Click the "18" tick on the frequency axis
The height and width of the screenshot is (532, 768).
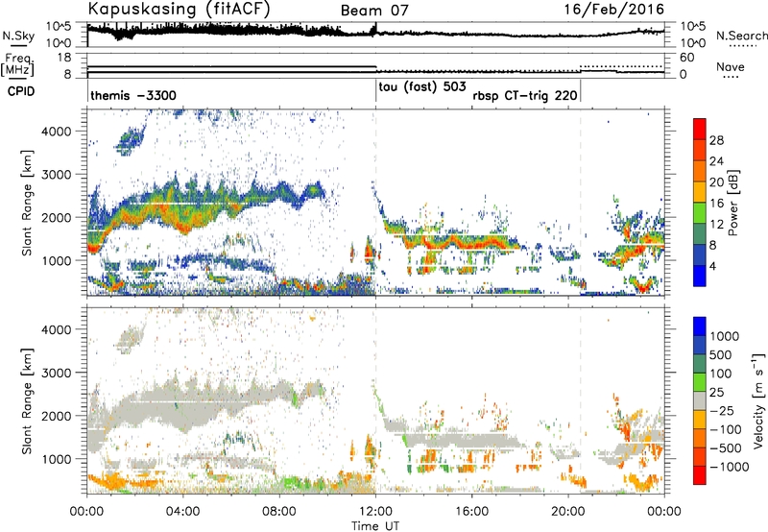[64, 58]
